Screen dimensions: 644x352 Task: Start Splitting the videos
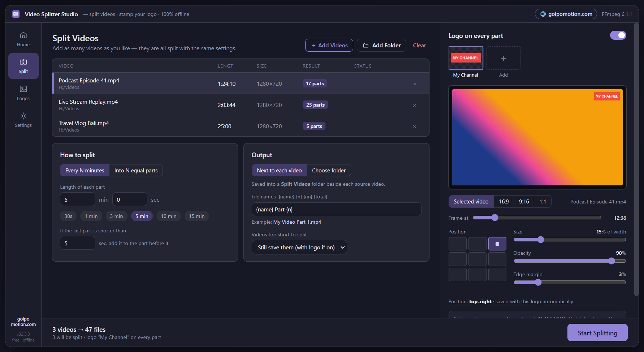click(597, 333)
